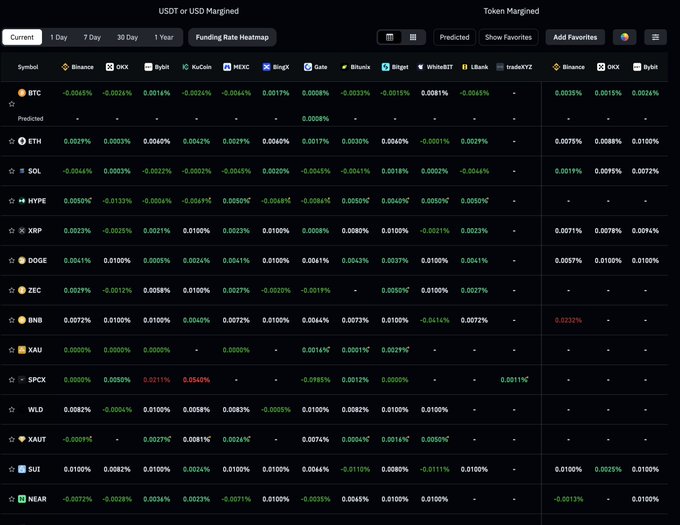Click the BNB coin icon

pos(22,320)
